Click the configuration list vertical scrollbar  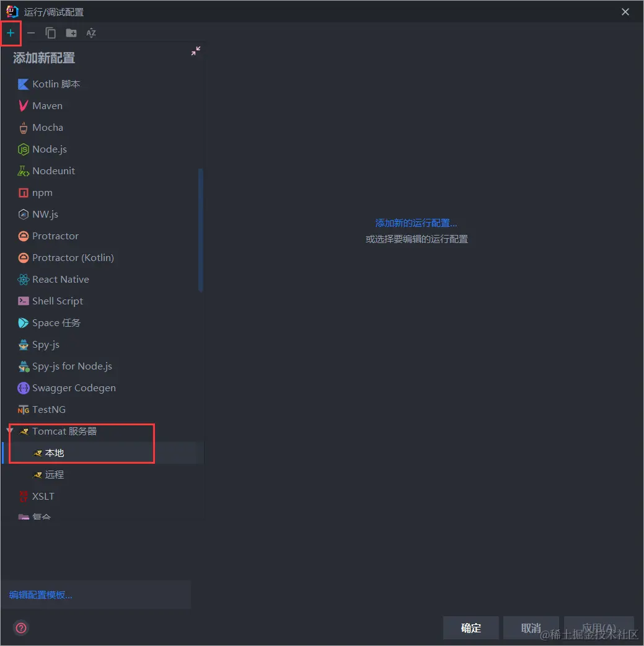[201, 230]
